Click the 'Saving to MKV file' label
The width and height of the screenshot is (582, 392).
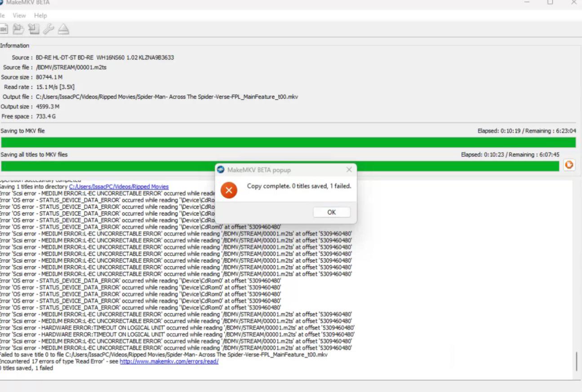22,131
